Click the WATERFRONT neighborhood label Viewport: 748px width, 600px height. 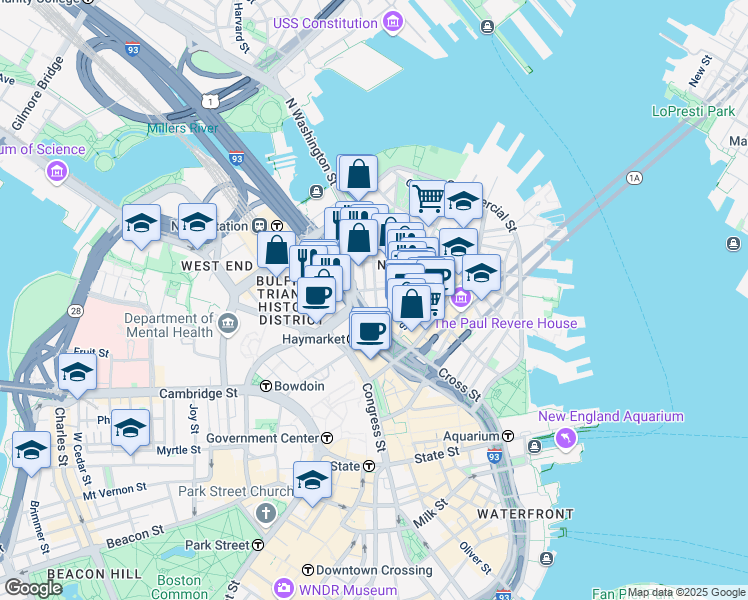point(525,514)
